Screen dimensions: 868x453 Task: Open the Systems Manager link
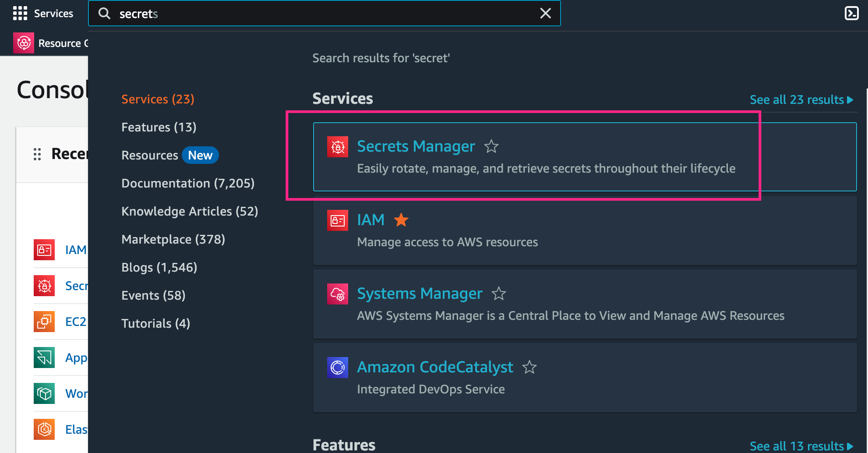click(x=420, y=294)
